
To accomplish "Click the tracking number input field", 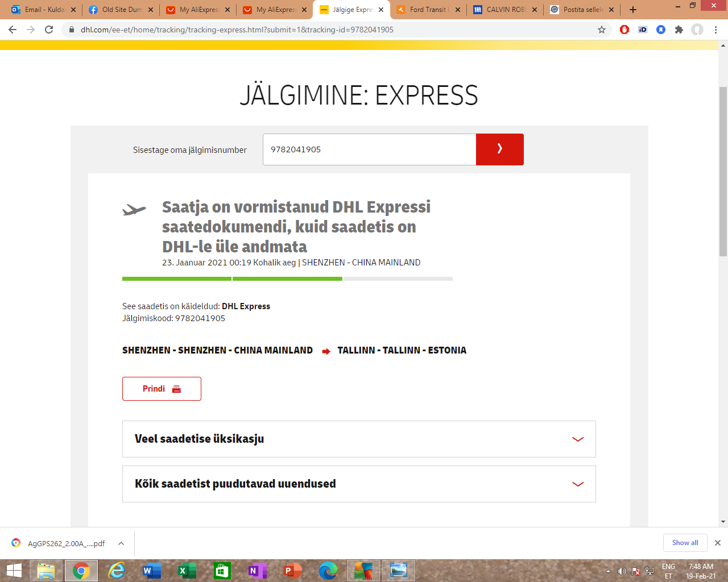I will pyautogui.click(x=369, y=149).
